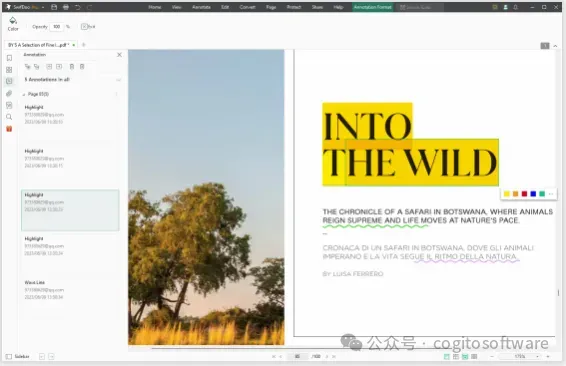Screen dimensions: 566x366
Task: Open the SwifDoo application menu dropdown
Action: point(43,7)
